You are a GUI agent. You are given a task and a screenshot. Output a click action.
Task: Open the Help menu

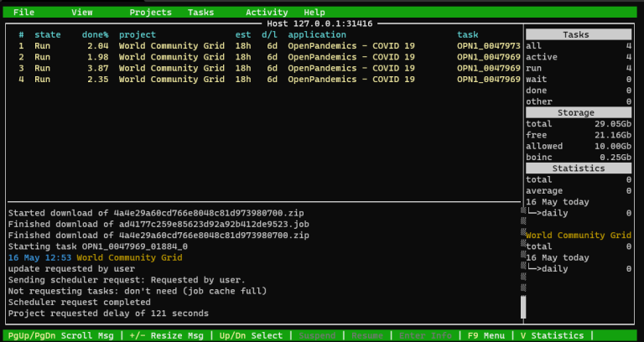314,13
